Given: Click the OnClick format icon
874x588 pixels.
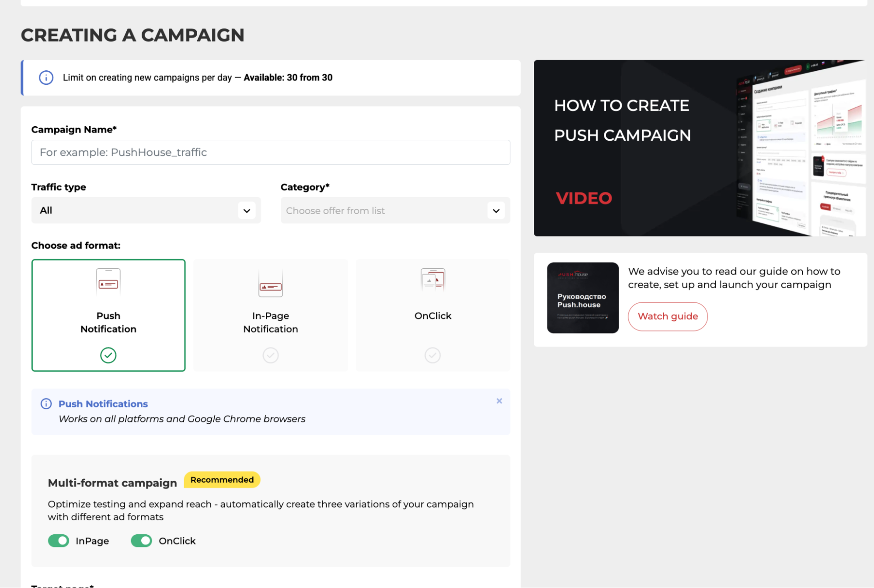Looking at the screenshot, I should [432, 280].
